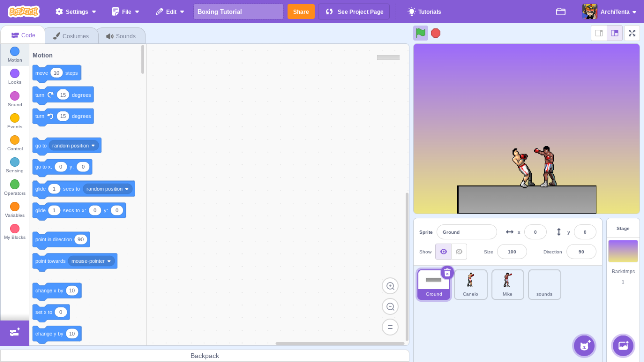Screen dimensions: 644x362
Task: Click the green flag to run
Action: click(421, 33)
